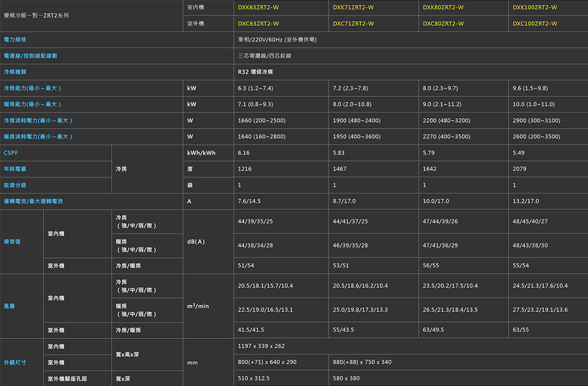Screen dimensions: 588x386
Task: Click outdoor airflow value 55/43.5
Action: coord(343,330)
